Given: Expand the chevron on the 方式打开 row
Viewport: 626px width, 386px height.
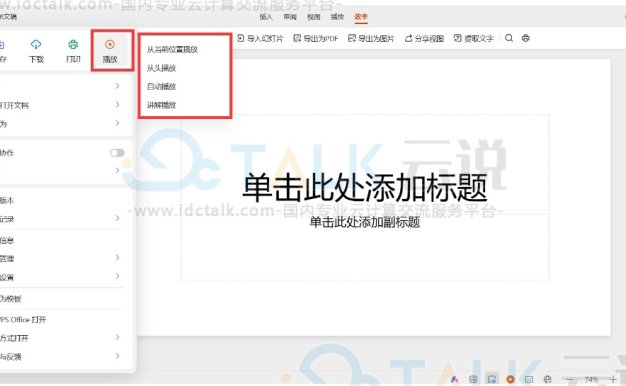Looking at the screenshot, I should tap(117, 337).
